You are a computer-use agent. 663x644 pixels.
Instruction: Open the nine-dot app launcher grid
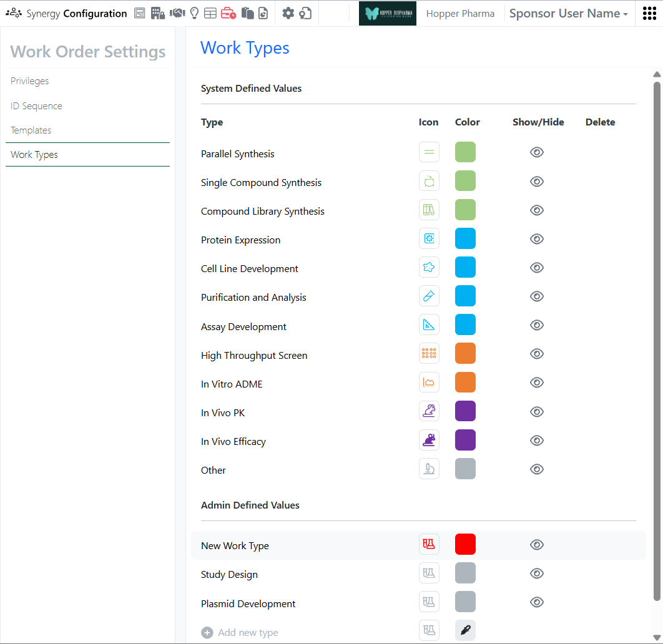[x=649, y=13]
